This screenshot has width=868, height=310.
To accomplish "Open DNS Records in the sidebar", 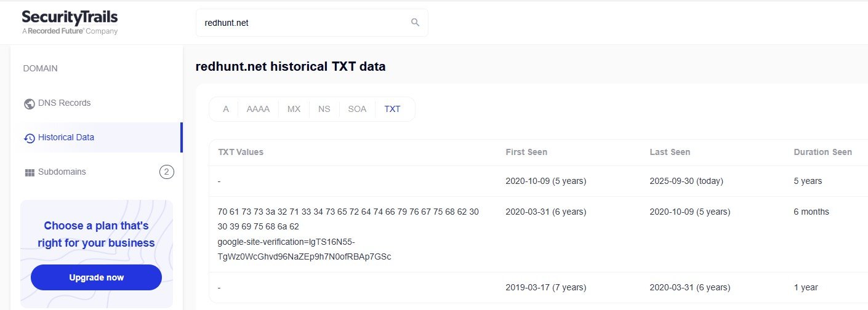I will pyautogui.click(x=64, y=103).
